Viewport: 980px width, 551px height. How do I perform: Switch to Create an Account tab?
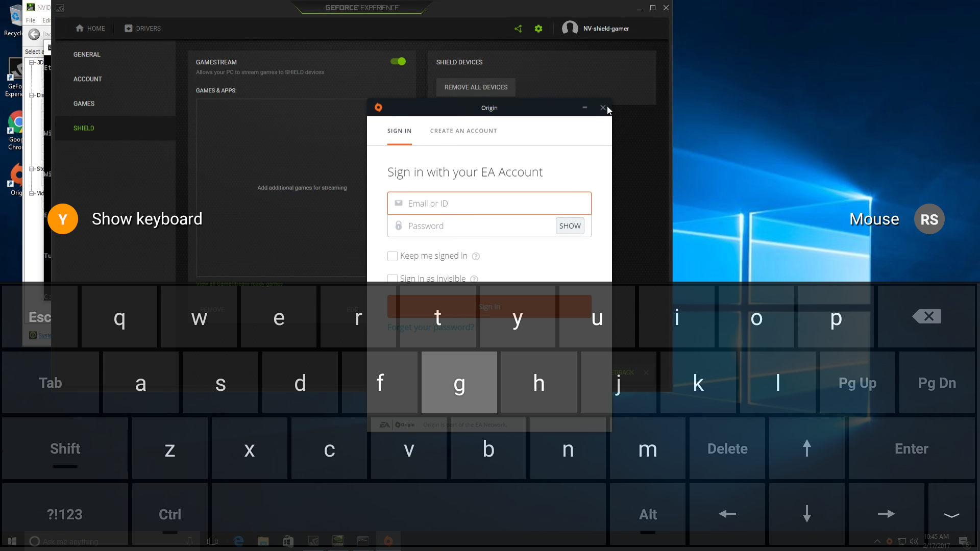463,131
